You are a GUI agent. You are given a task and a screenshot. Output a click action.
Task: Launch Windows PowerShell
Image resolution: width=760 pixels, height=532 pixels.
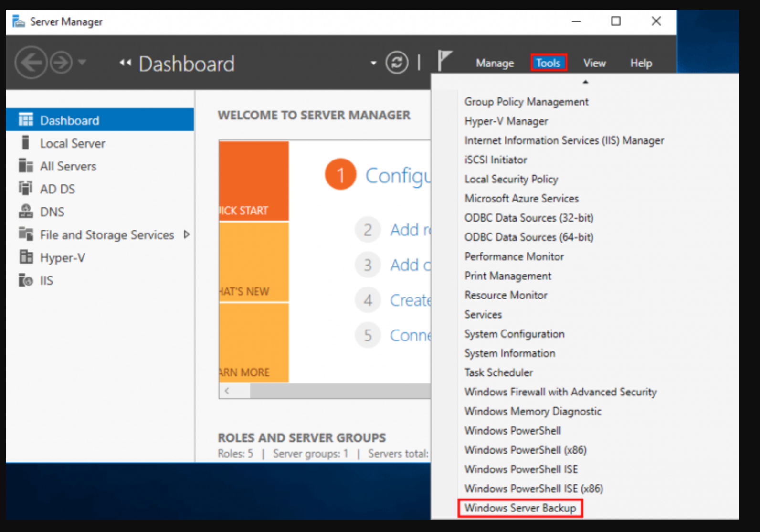tap(513, 431)
